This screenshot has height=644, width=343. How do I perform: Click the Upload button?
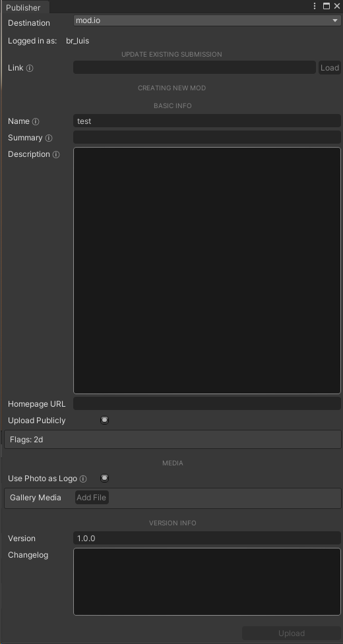point(292,633)
